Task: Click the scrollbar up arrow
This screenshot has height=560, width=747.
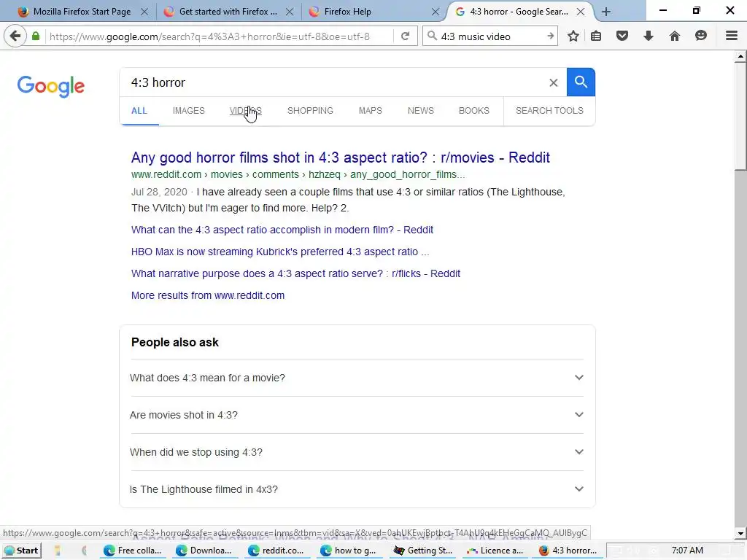Action: tap(740, 56)
